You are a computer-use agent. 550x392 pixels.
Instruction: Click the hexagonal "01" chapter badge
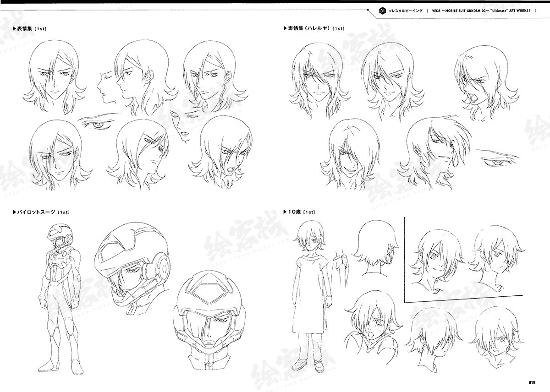(x=382, y=11)
